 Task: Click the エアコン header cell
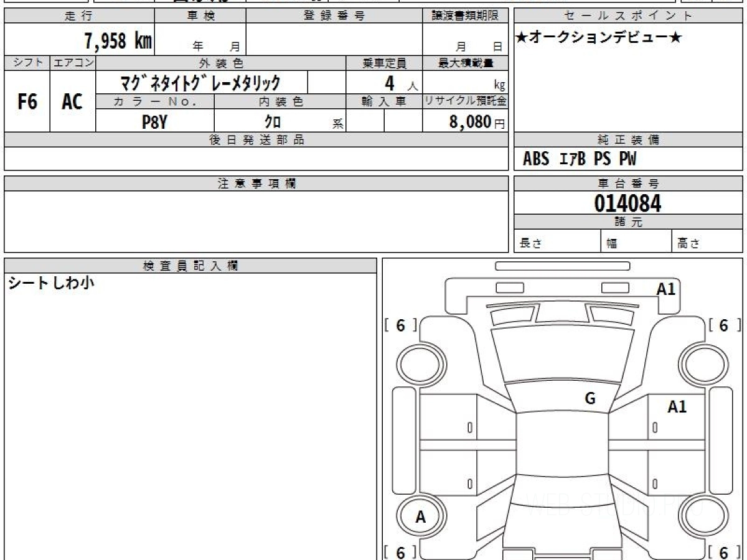click(x=73, y=63)
